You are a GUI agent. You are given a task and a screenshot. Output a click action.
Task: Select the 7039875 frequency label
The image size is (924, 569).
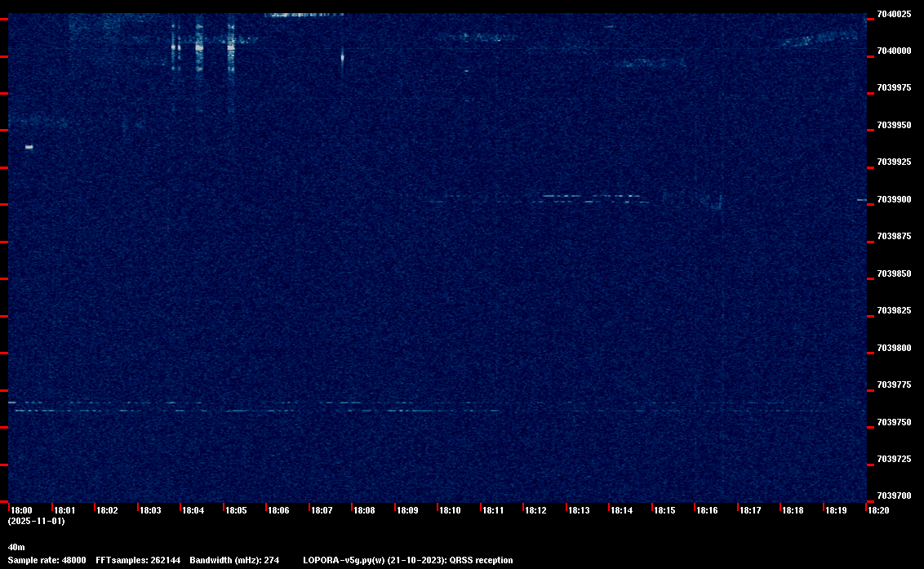coord(894,237)
